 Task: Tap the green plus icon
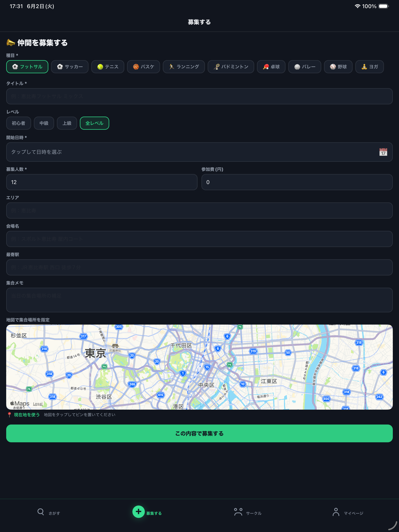pyautogui.click(x=138, y=512)
